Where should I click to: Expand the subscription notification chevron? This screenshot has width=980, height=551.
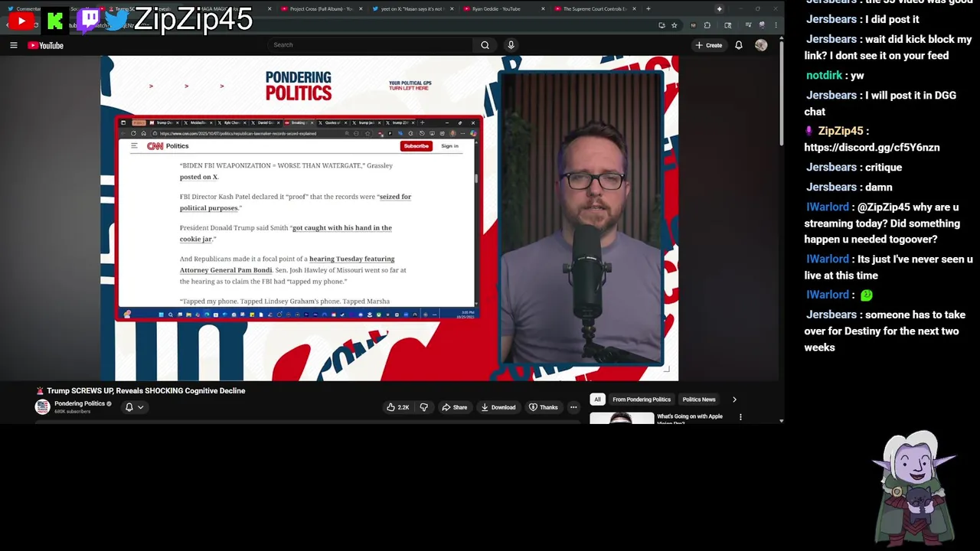coord(140,407)
